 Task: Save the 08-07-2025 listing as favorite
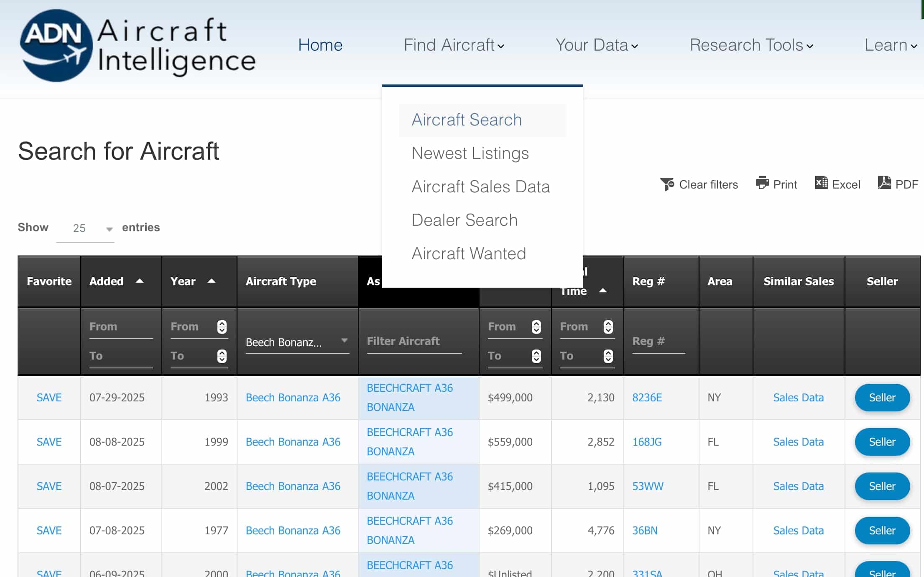click(x=49, y=486)
